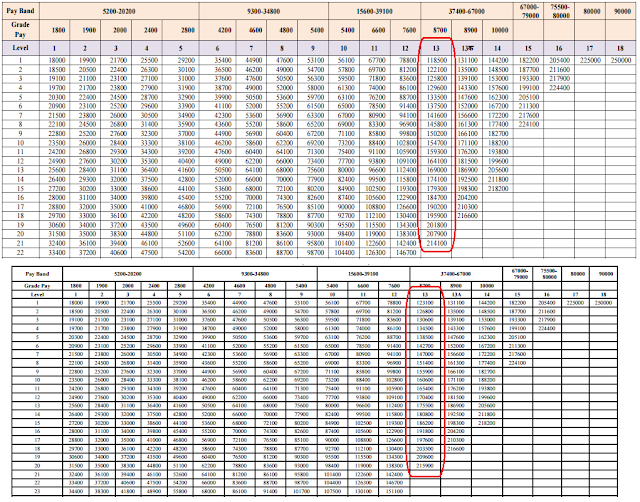This screenshot has width=640, height=502.
Task: Select the value 141600
Action: pyautogui.click(x=437, y=116)
